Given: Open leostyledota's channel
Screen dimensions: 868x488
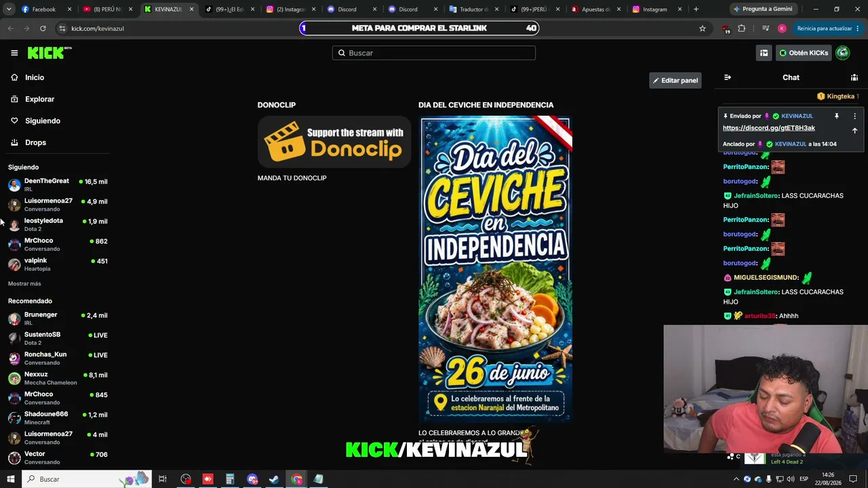Looking at the screenshot, I should (58, 224).
